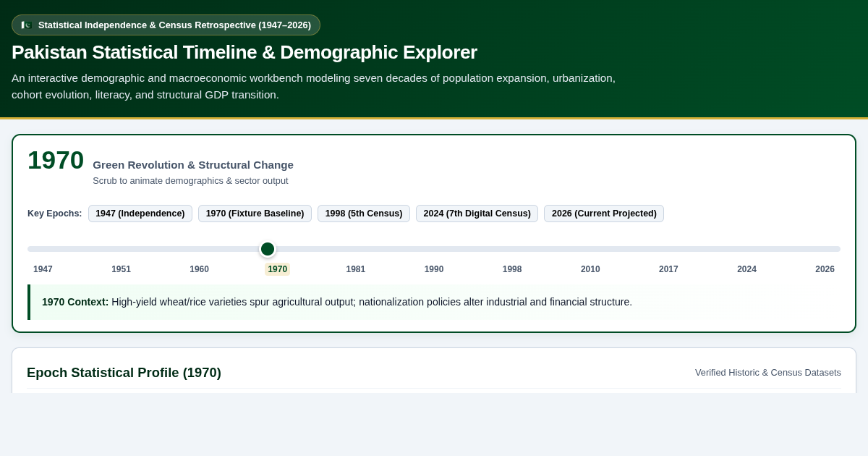Click the large 1970 year display
The width and height of the screenshot is (868, 456).
click(x=56, y=160)
